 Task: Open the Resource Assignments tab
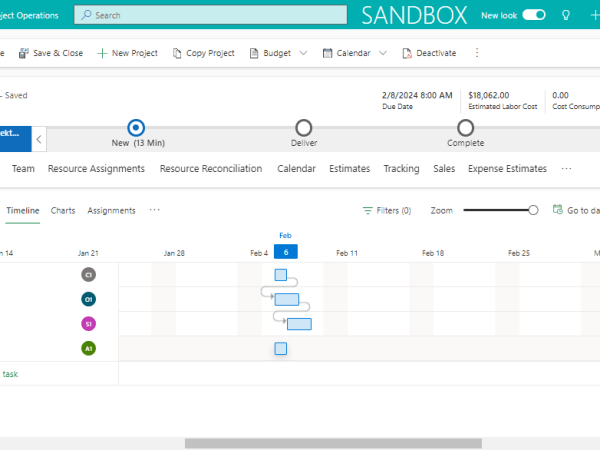pyautogui.click(x=96, y=169)
